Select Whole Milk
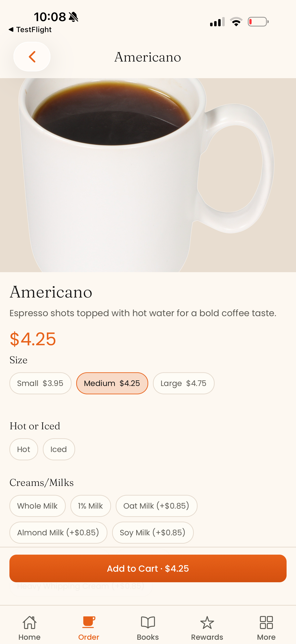Screen dimensions: 296x644 click(x=37, y=506)
